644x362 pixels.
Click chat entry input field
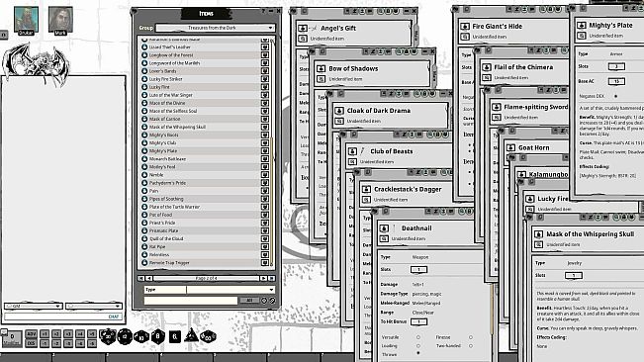coord(63,317)
